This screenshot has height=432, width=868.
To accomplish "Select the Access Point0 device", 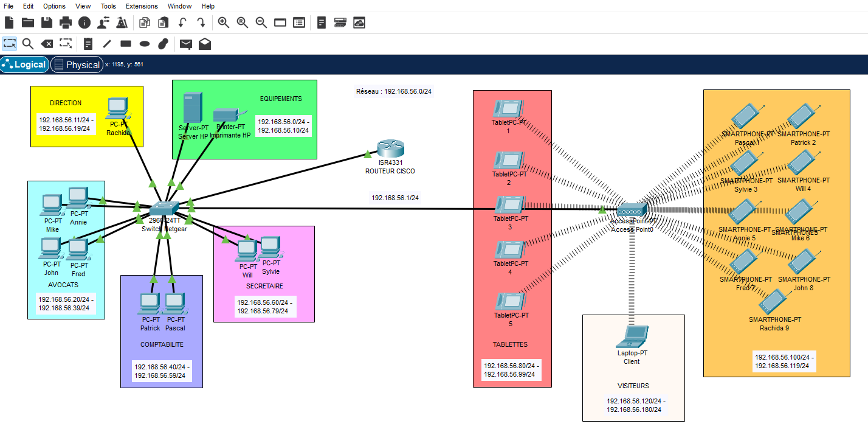I will tap(633, 211).
